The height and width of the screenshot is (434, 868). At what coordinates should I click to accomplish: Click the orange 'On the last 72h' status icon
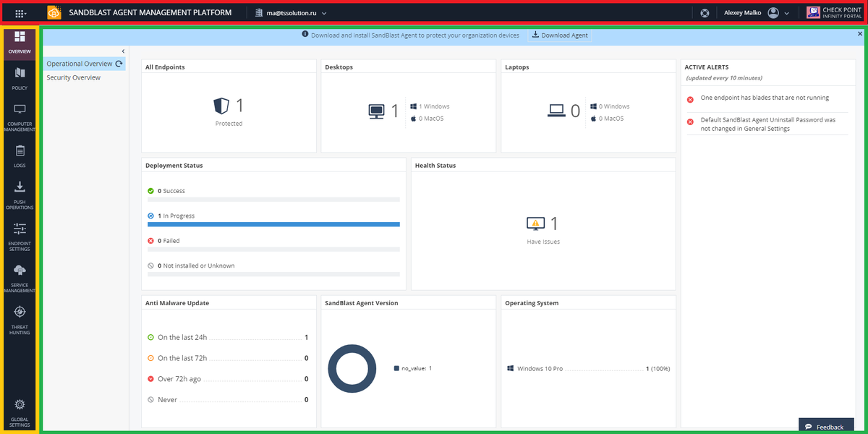pos(150,358)
